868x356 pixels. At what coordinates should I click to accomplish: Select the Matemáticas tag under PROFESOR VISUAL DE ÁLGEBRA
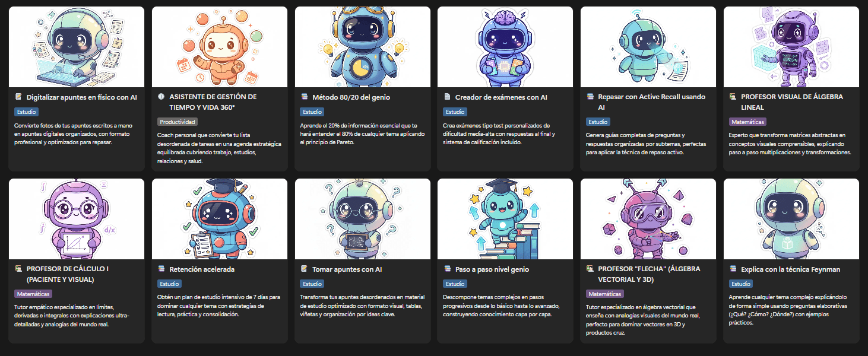747,122
